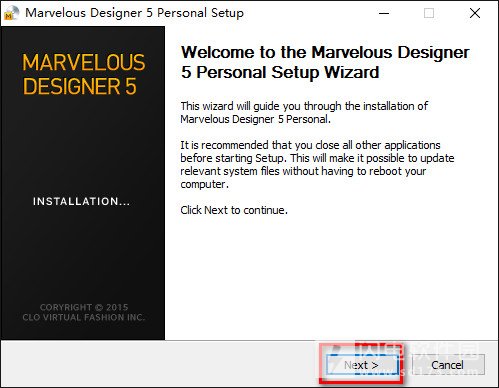The image size is (499, 388).
Task: Click the 'INSTALLATION...' label
Action: click(81, 201)
